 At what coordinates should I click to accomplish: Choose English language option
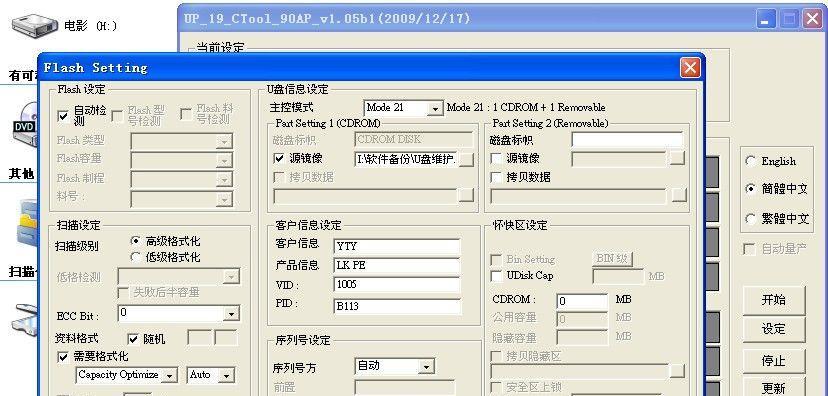(x=750, y=161)
